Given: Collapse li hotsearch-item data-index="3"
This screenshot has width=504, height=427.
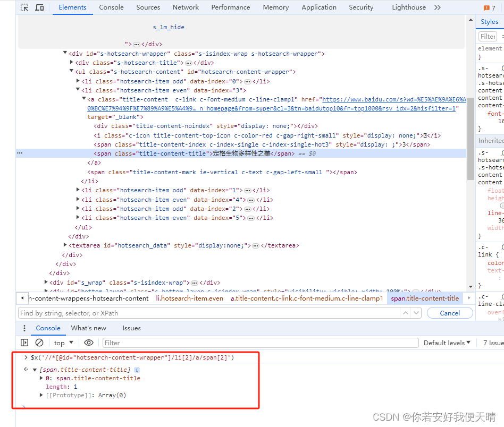Looking at the screenshot, I should click(78, 90).
